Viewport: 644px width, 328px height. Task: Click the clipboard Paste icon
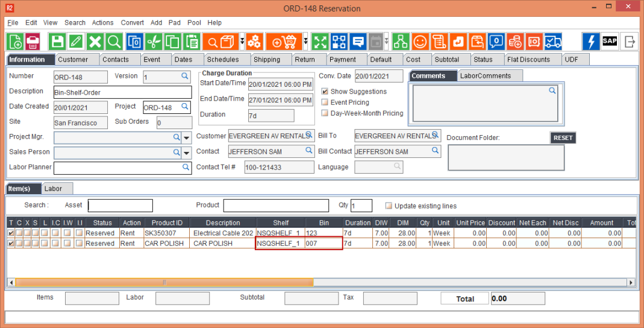click(x=192, y=42)
